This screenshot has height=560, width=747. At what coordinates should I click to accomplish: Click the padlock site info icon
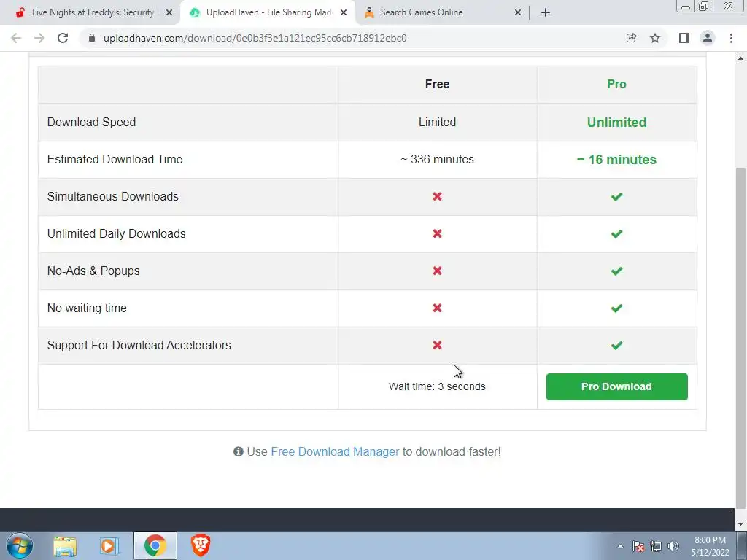click(x=92, y=38)
